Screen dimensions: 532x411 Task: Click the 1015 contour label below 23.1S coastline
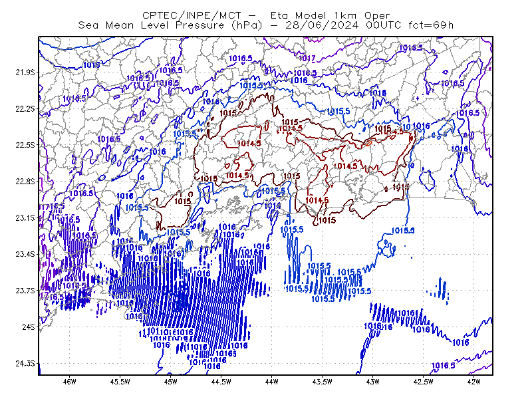point(327,220)
